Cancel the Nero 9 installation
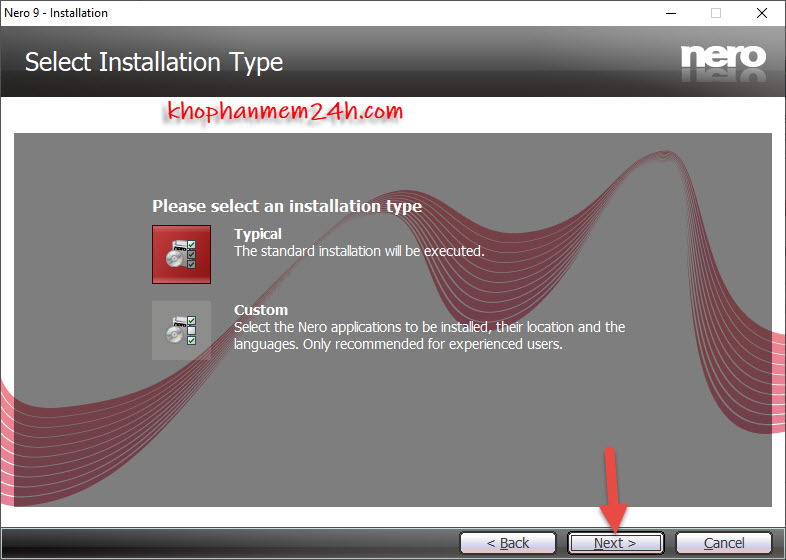This screenshot has width=786, height=560. tap(724, 543)
